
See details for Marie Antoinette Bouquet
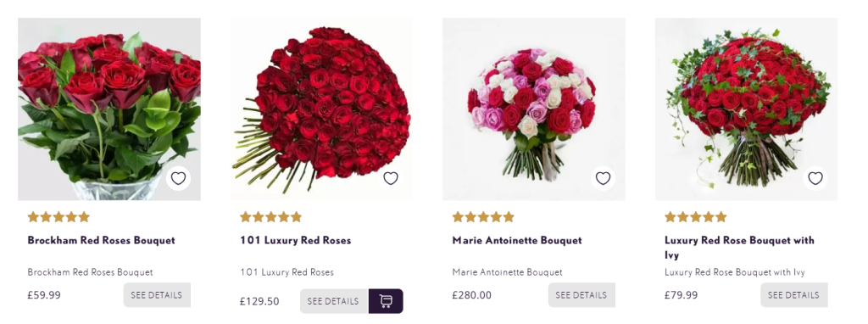pyautogui.click(x=581, y=295)
